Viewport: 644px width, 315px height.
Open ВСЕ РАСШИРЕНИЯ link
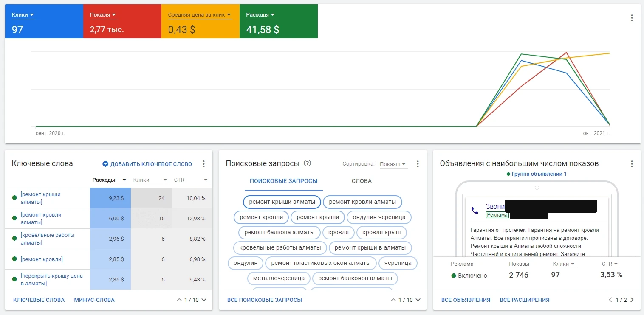click(x=525, y=300)
